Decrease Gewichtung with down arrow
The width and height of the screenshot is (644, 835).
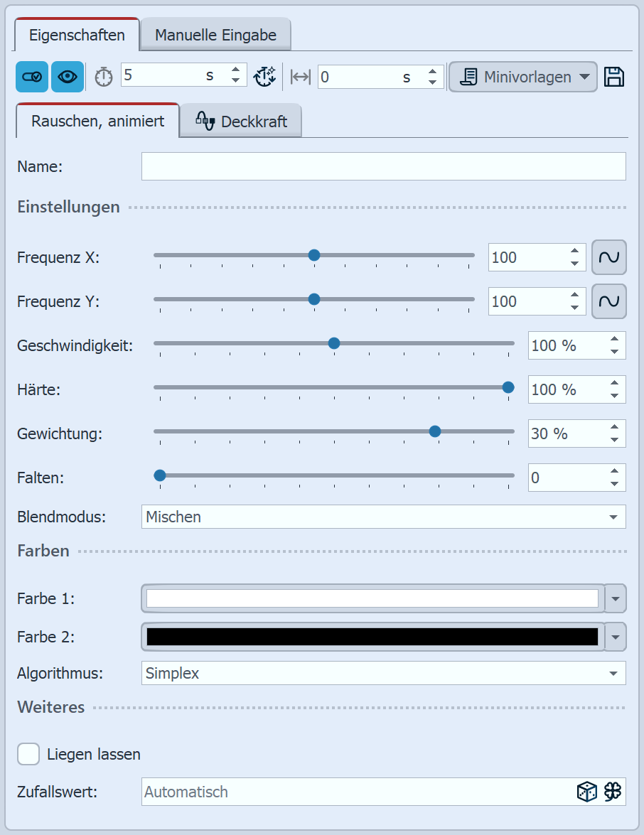[614, 440]
